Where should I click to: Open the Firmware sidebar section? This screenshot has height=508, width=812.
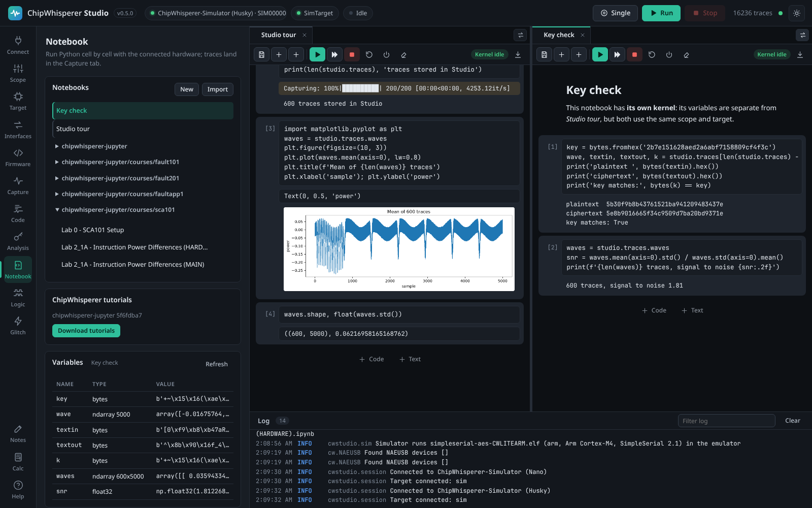(x=18, y=158)
